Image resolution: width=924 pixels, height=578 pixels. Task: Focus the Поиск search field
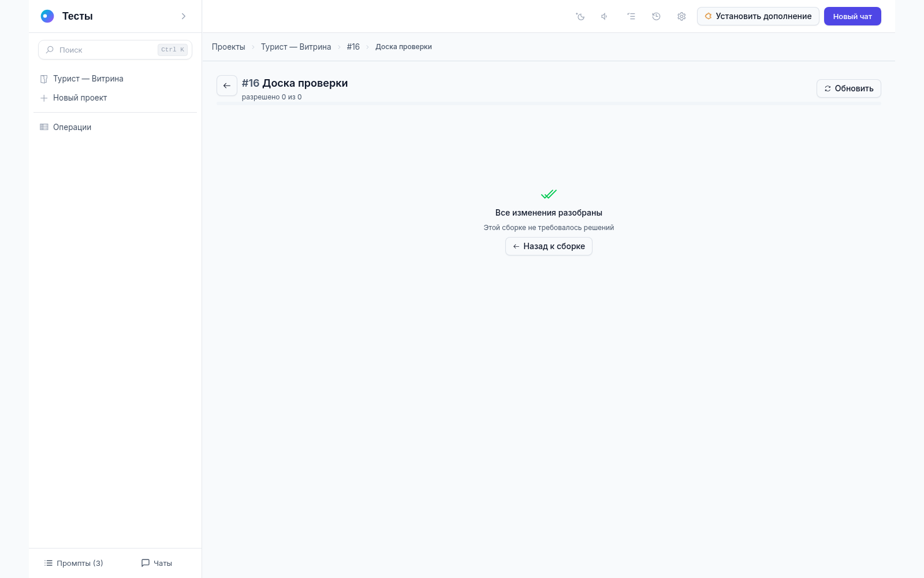click(x=115, y=50)
